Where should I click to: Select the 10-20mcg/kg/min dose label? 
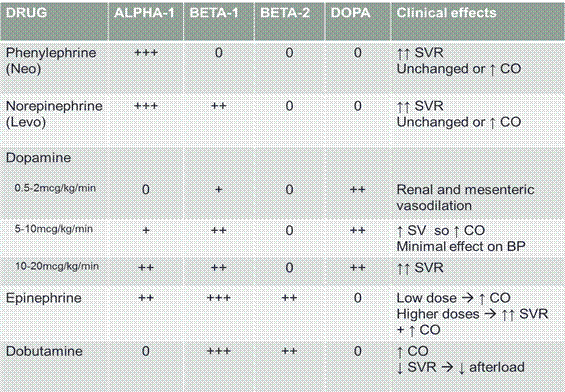(x=57, y=266)
